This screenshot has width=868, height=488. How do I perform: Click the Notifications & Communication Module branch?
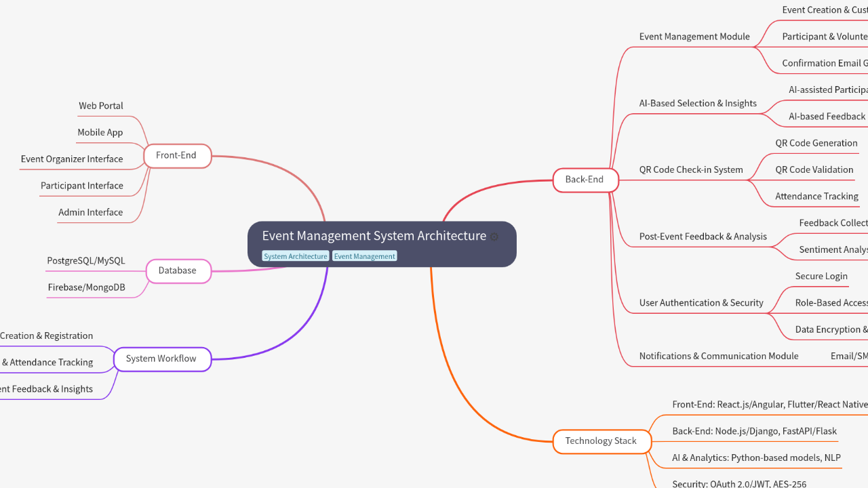(x=719, y=356)
